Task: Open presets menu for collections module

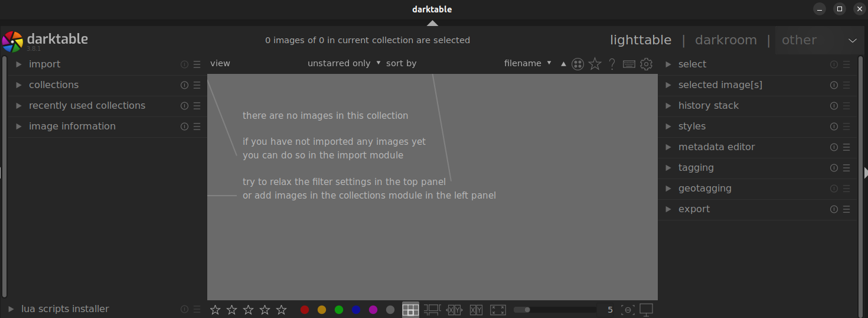Action: [197, 85]
